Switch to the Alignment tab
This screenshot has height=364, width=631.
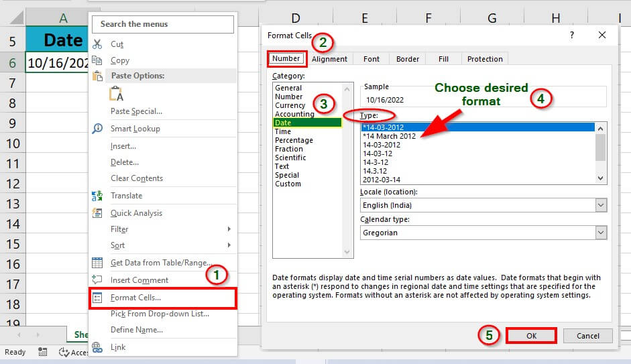click(329, 59)
